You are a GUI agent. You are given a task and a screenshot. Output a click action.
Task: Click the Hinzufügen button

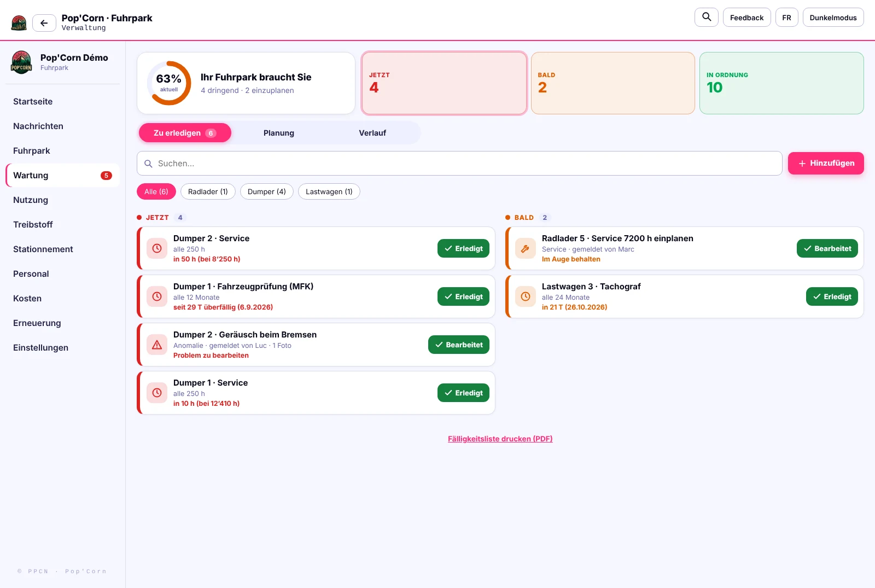826,163
